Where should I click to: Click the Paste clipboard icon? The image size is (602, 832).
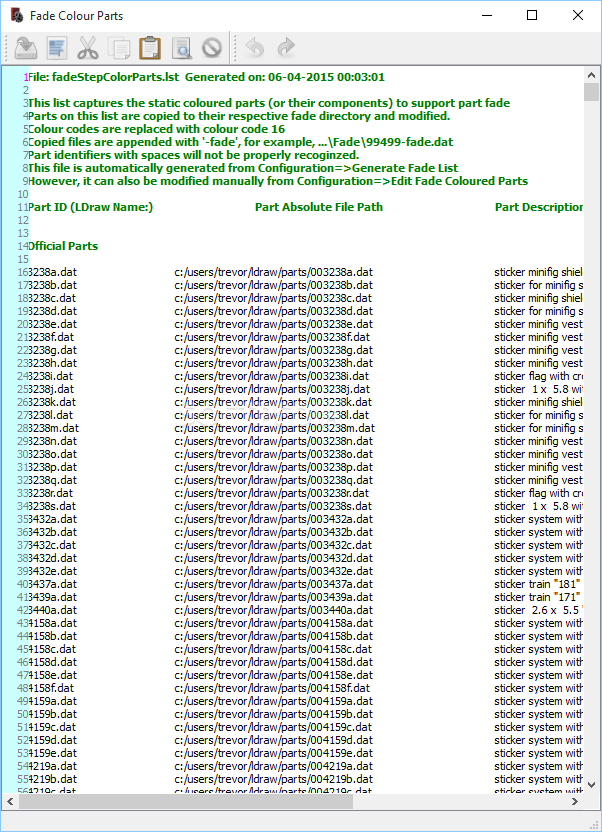pos(150,48)
